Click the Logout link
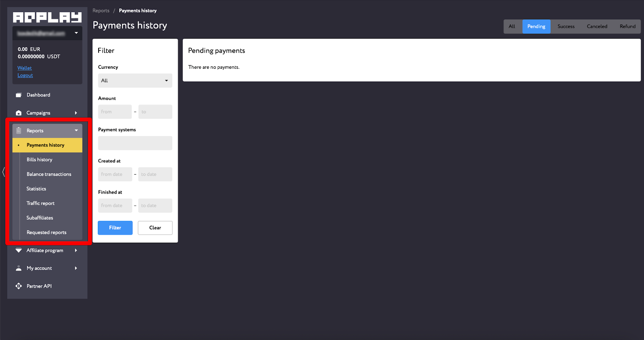644x340 pixels. [x=25, y=75]
